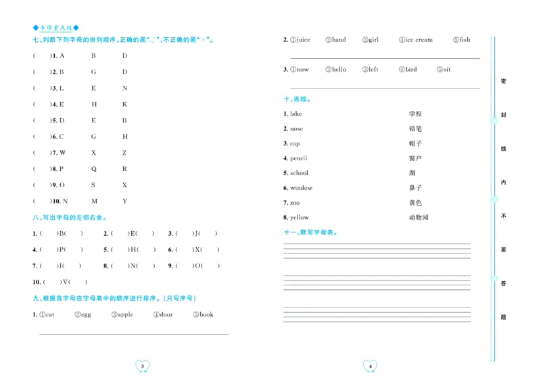Click the section heading 七 about letter order

tap(124, 40)
